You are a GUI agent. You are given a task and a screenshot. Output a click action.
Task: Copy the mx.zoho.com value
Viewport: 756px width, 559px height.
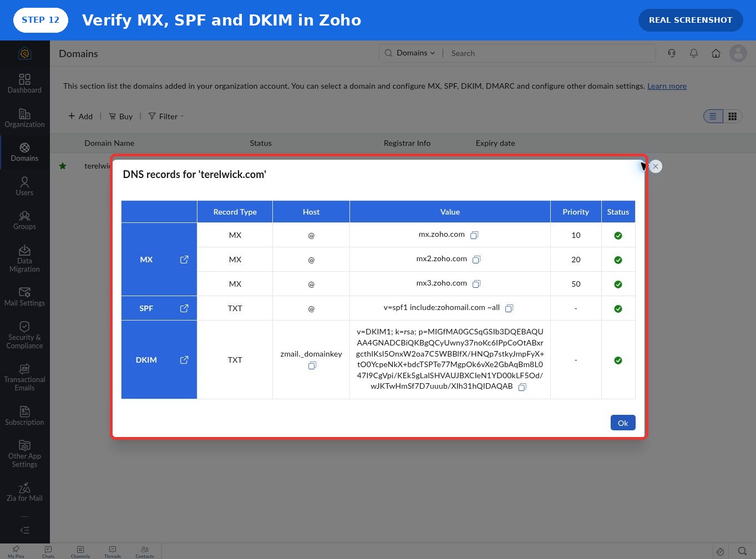474,235
